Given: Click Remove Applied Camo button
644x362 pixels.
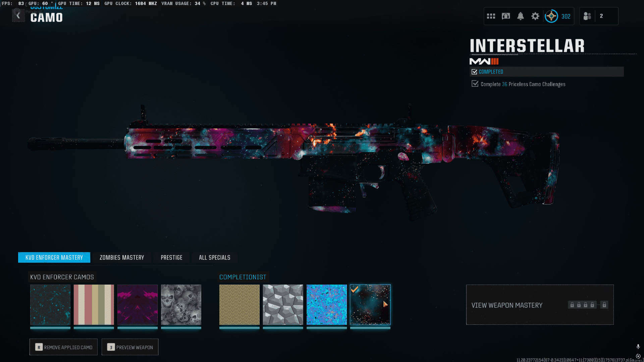Looking at the screenshot, I should pyautogui.click(x=63, y=347).
